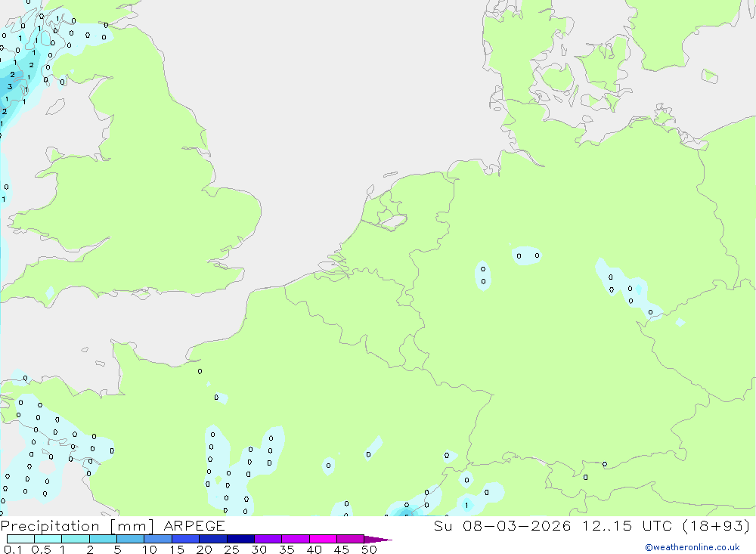Click the '5' legend scale label
The image size is (756, 554).
117,549
